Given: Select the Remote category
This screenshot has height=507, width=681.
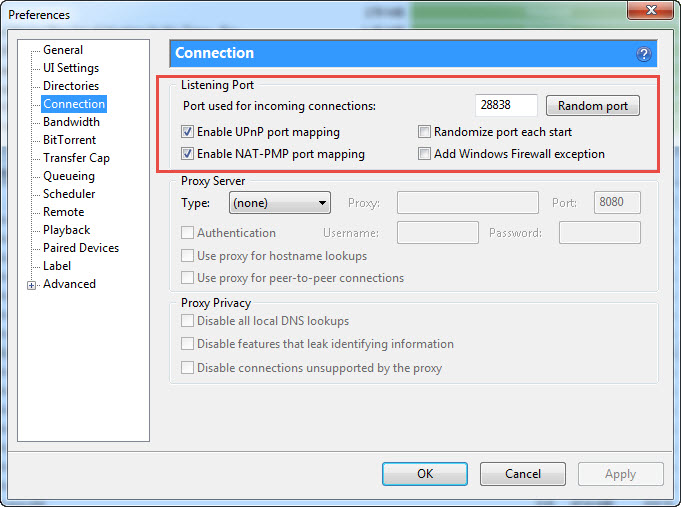Looking at the screenshot, I should (63, 212).
